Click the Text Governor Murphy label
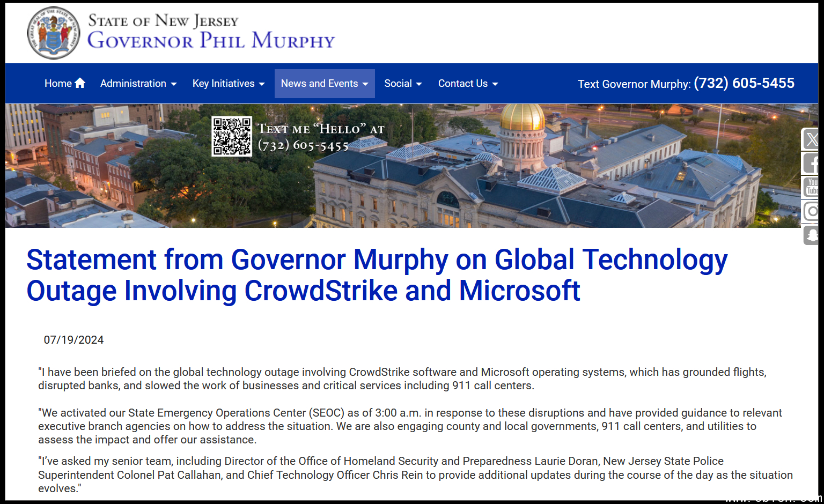Screen dimensions: 824x504 pos(634,84)
